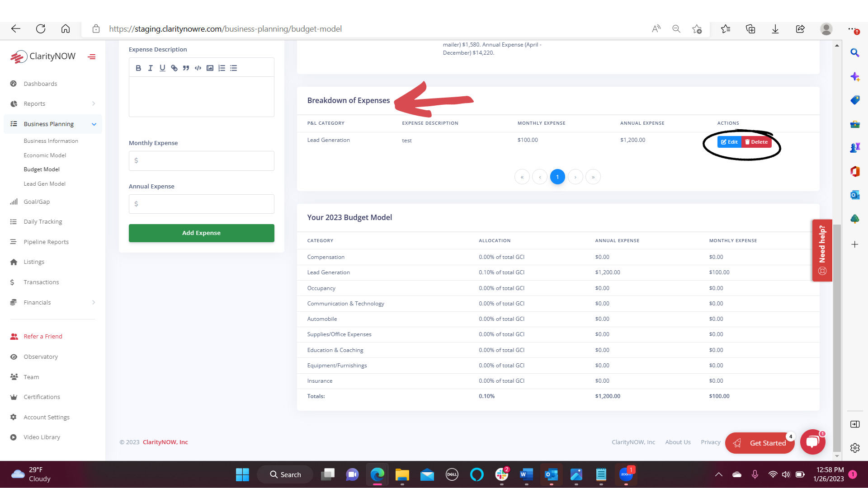868x488 pixels.
Task: Open Video Library from sidebar
Action: point(42,437)
